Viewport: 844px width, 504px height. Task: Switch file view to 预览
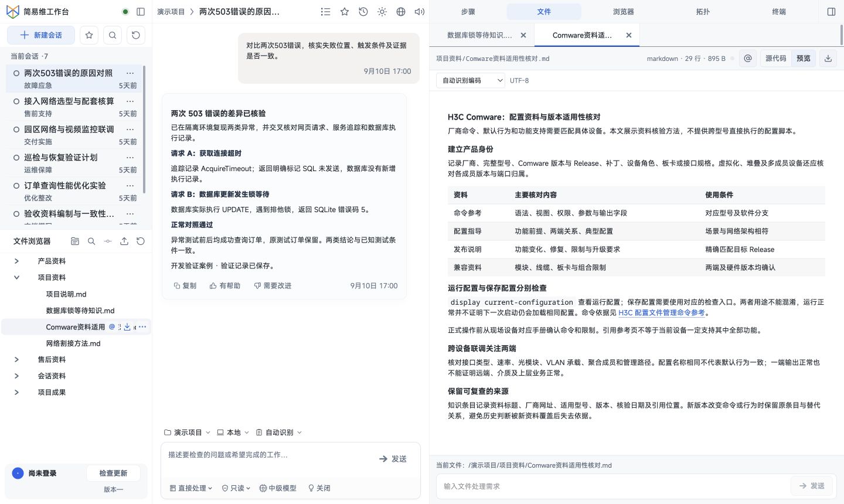click(803, 58)
